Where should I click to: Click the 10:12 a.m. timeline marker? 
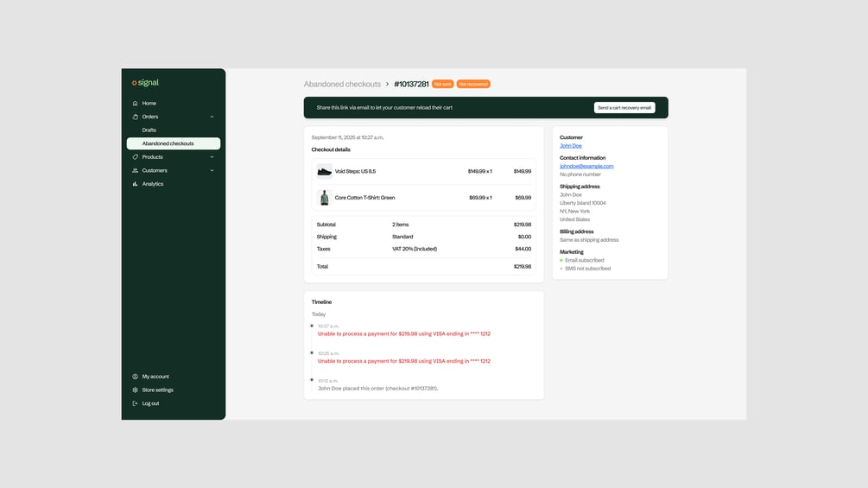312,380
